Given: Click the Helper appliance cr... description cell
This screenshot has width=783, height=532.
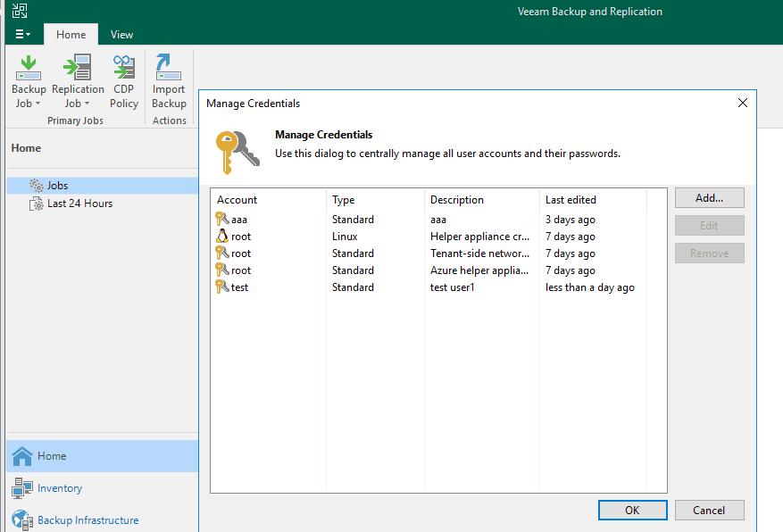Looking at the screenshot, I should (479, 237).
